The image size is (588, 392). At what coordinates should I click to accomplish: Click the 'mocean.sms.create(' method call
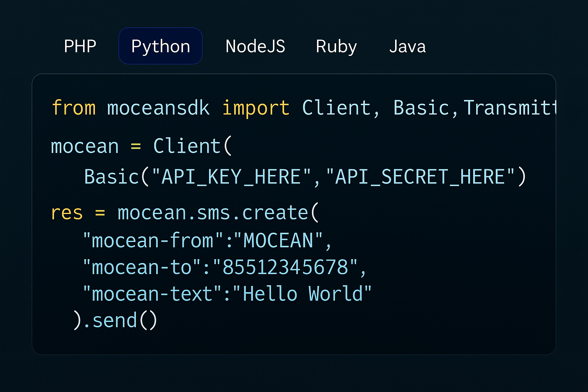point(218,213)
